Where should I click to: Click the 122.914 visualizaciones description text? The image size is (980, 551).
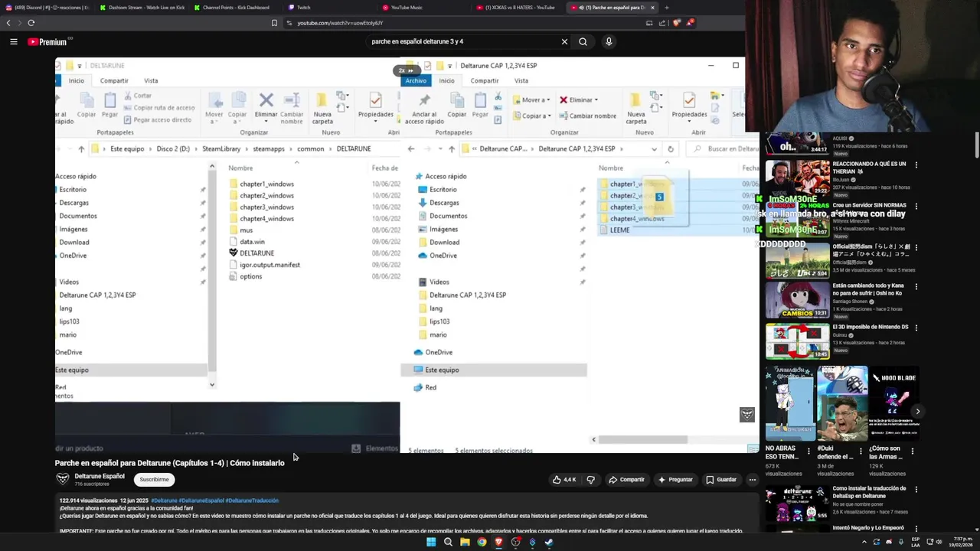tap(89, 500)
